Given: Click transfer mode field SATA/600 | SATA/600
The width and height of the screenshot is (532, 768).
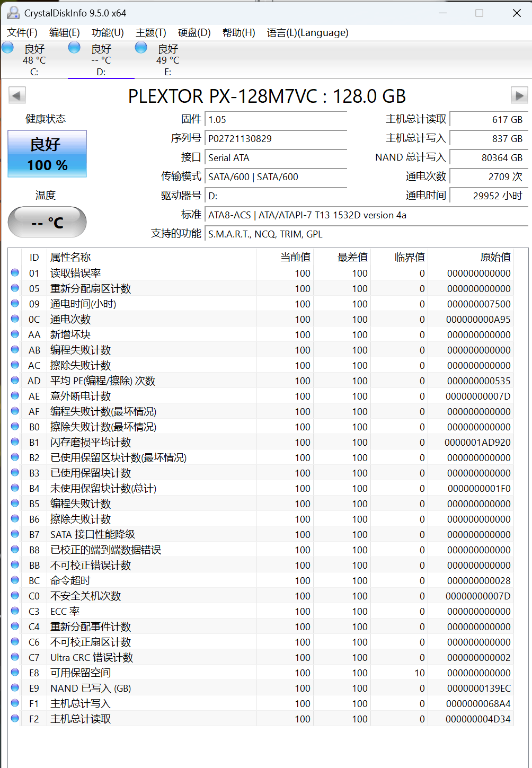Looking at the screenshot, I should pyautogui.click(x=276, y=176).
